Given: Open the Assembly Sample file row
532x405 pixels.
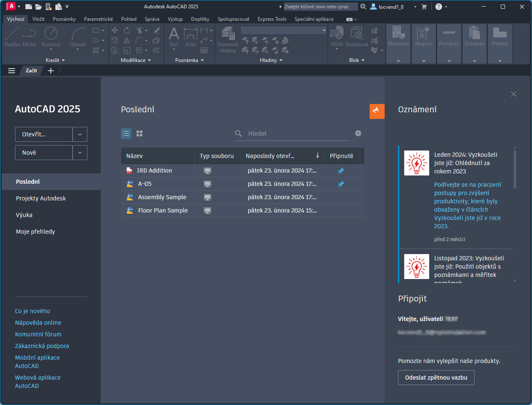Looking at the screenshot, I should point(243,197).
